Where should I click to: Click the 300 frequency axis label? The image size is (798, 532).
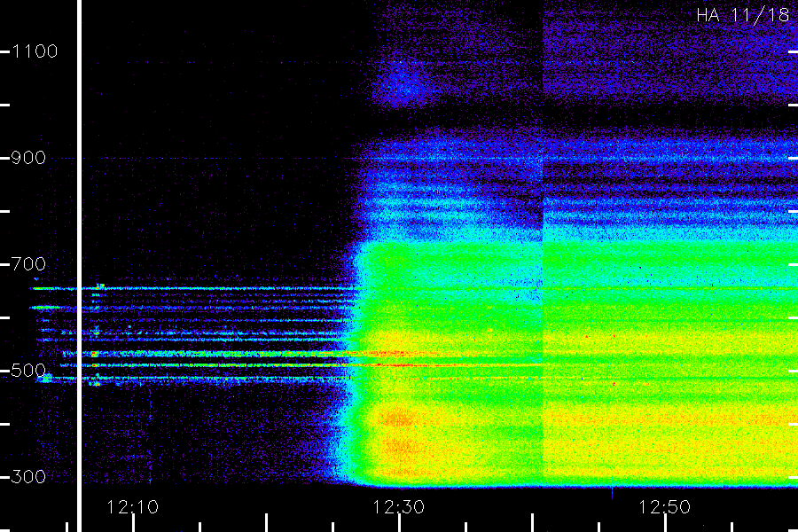[28, 477]
